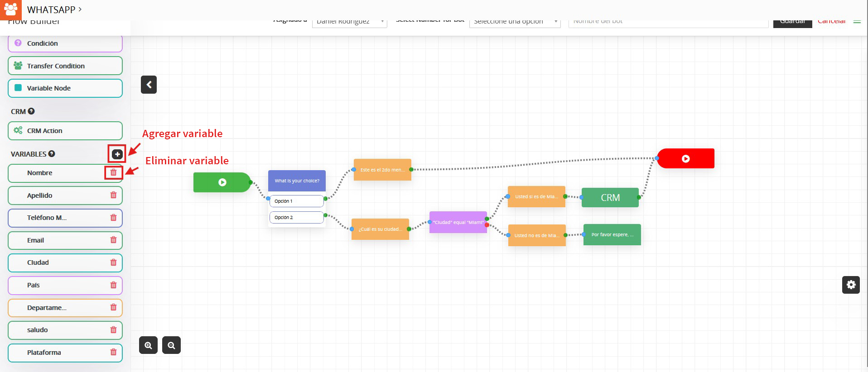
Task: Delete the Nombre variable
Action: [113, 172]
